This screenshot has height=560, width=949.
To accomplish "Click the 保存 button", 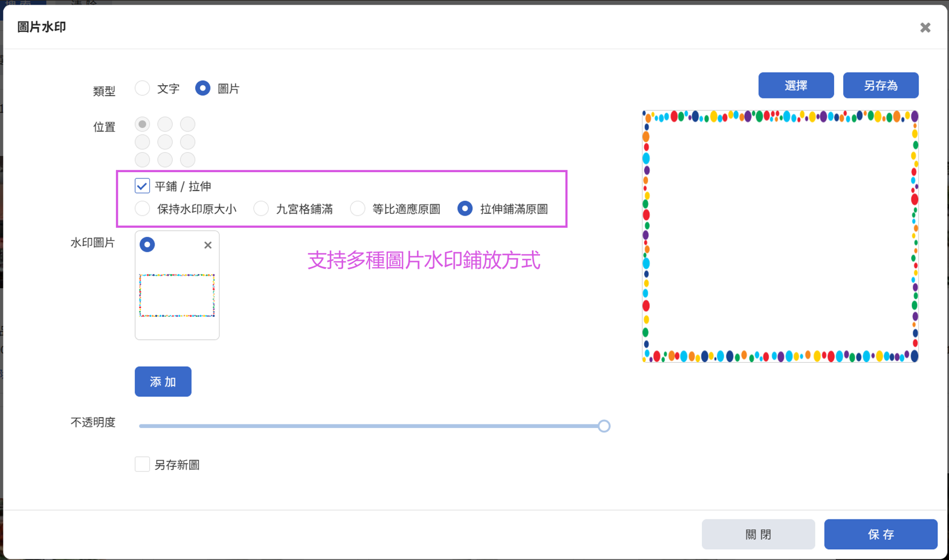I will coord(880,534).
